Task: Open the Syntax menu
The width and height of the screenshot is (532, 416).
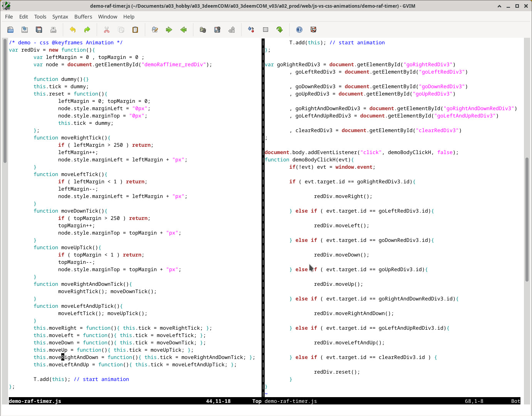Action: tap(60, 17)
